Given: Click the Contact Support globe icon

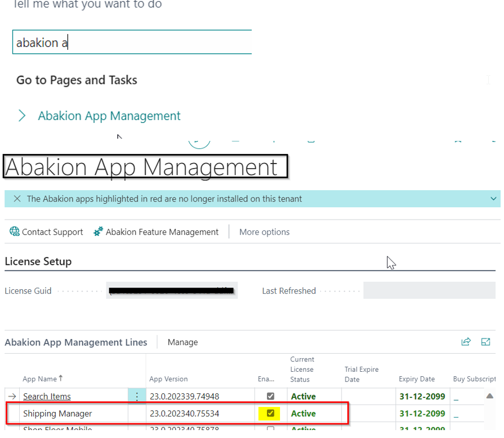Looking at the screenshot, I should pos(15,231).
